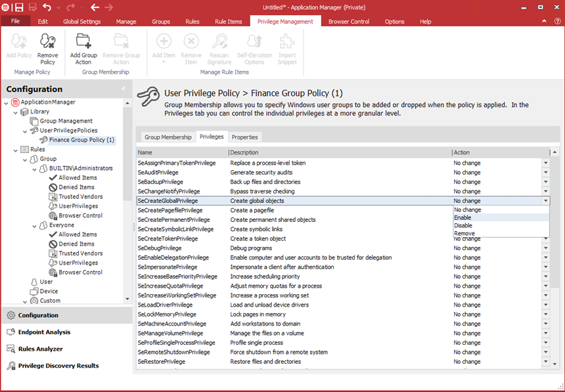Click the privileges list vertical scrollbar down arrow

coord(555,364)
